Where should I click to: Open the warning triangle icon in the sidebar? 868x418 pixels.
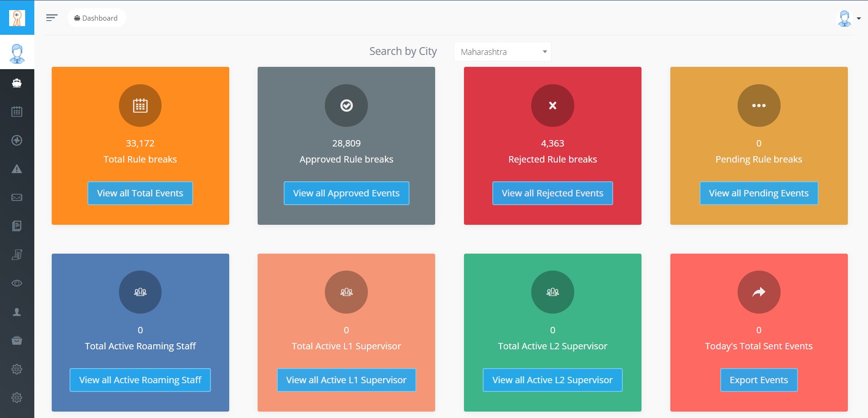(17, 169)
